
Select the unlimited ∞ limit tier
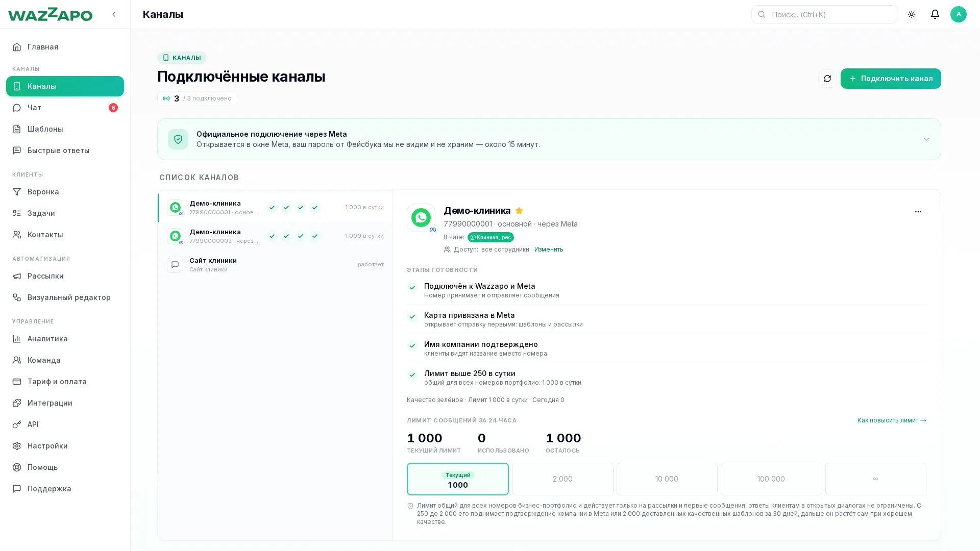point(876,479)
